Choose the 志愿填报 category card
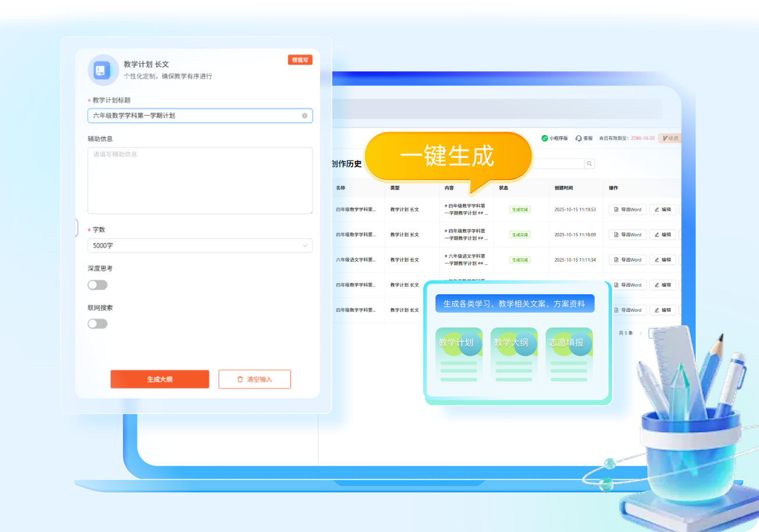This screenshot has width=759, height=532. (x=569, y=356)
